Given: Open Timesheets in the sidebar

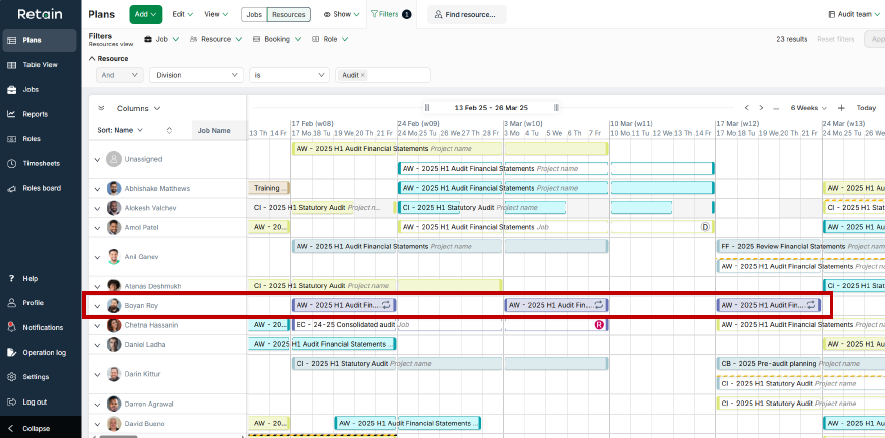Looking at the screenshot, I should click(39, 163).
